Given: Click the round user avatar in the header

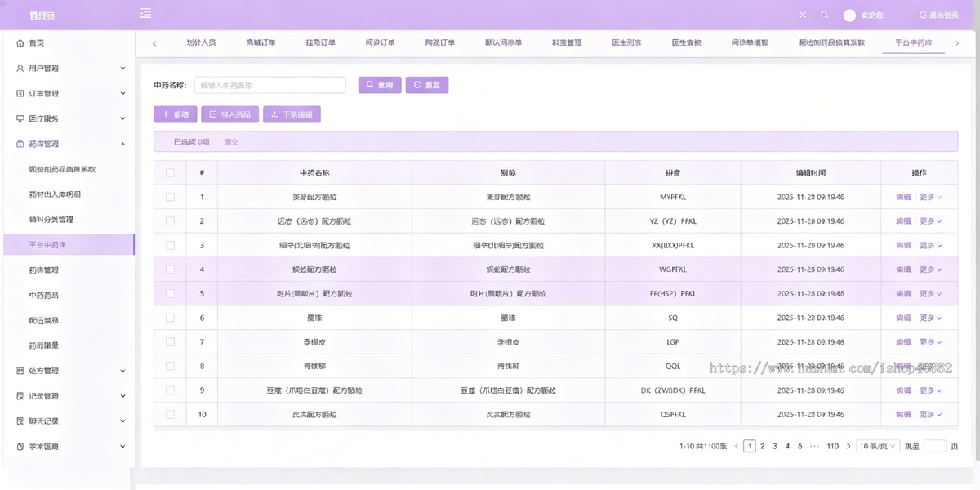Looking at the screenshot, I should tap(849, 16).
